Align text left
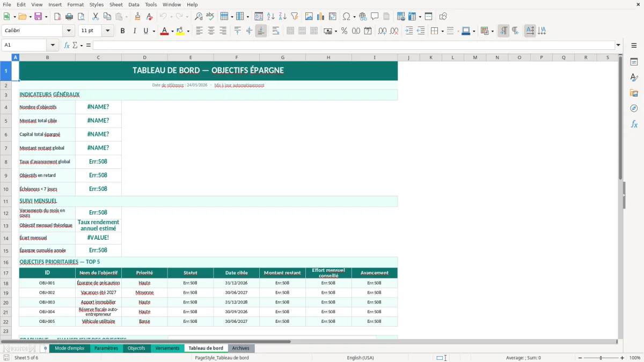 point(200,31)
